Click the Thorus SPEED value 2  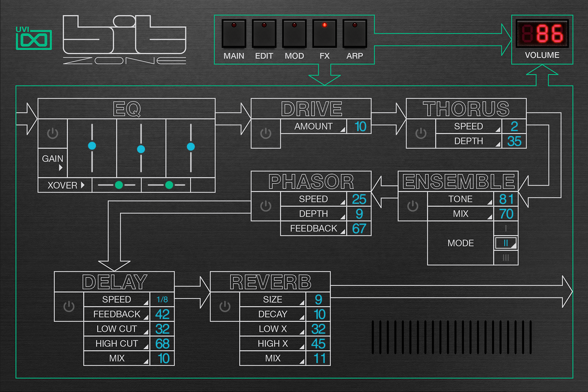514,126
